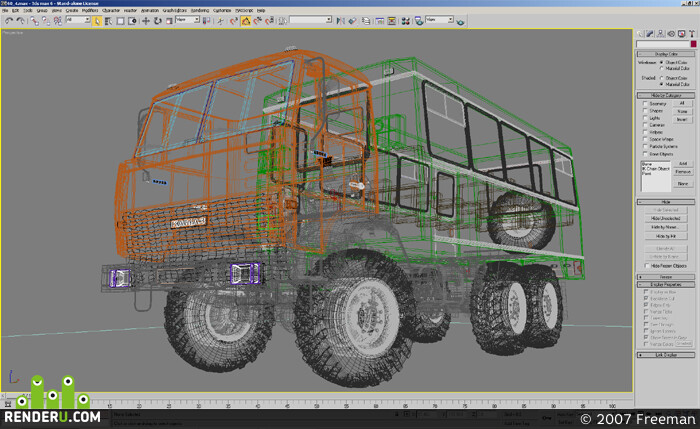Click the Hide by Name button

(x=665, y=227)
